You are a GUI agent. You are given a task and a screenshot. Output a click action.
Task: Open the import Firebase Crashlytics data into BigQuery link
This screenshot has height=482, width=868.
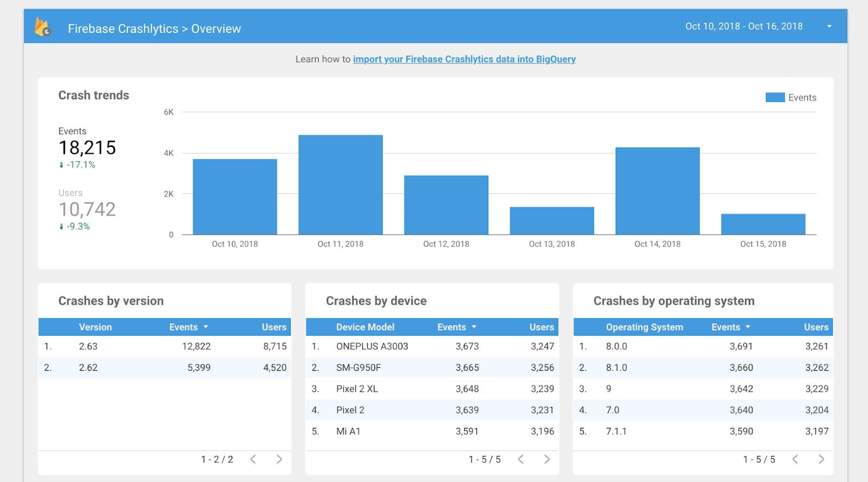[464, 59]
